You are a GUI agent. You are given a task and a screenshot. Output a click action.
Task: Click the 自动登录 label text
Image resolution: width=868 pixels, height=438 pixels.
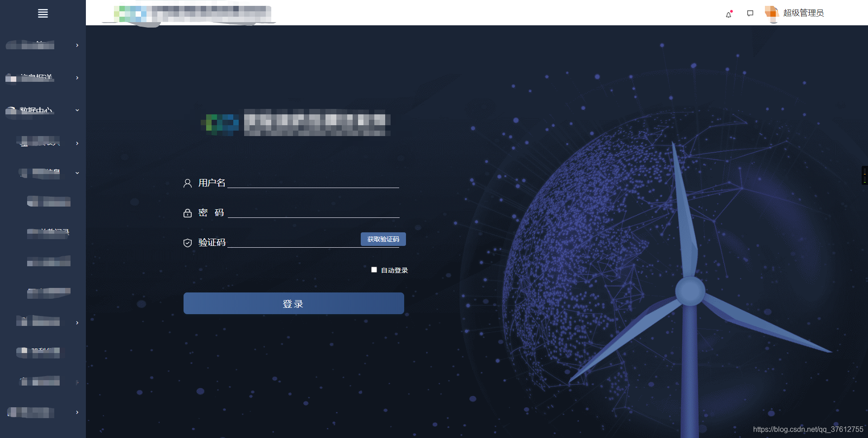[395, 270]
